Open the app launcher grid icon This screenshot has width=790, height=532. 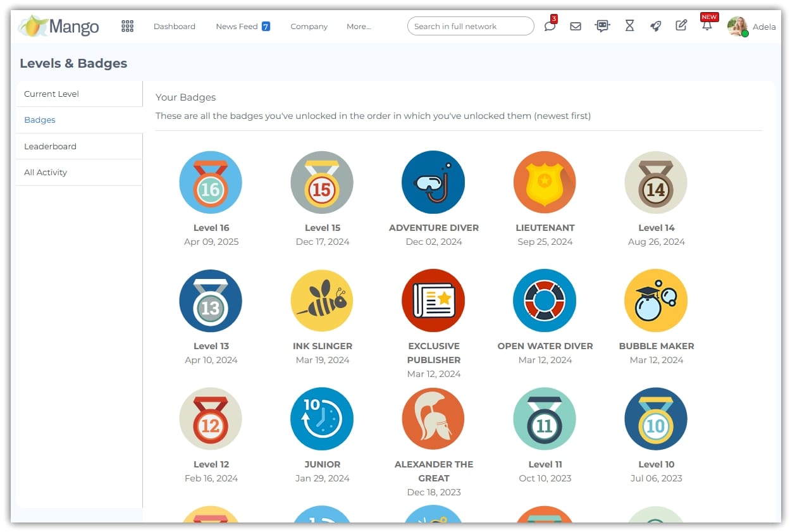point(127,26)
